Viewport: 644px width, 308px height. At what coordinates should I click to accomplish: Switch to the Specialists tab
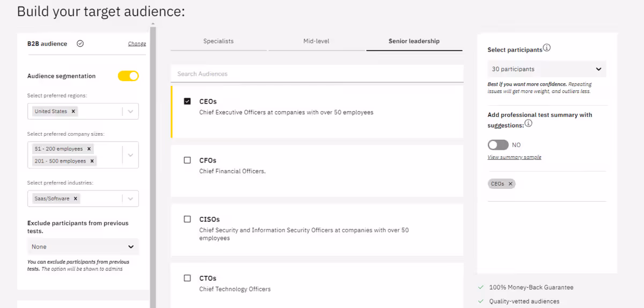coord(218,41)
